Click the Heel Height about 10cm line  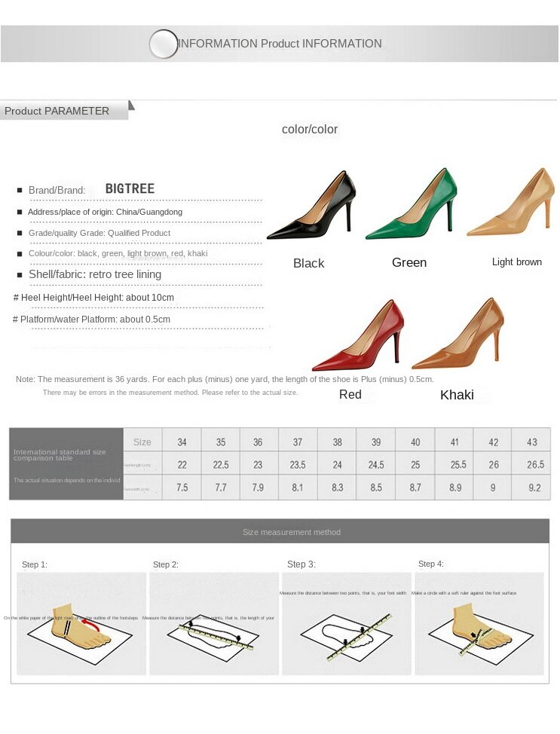click(x=93, y=297)
